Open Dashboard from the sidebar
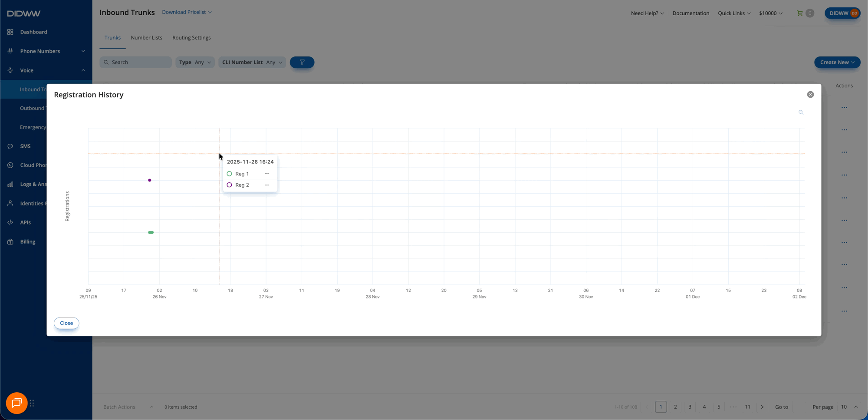This screenshot has height=420, width=868. [x=33, y=32]
